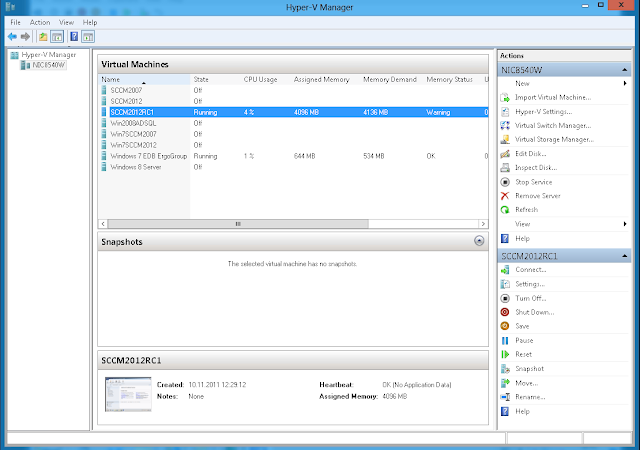Click Connect... for SCCM2012RC1
This screenshot has height=450, width=640.
point(531,270)
